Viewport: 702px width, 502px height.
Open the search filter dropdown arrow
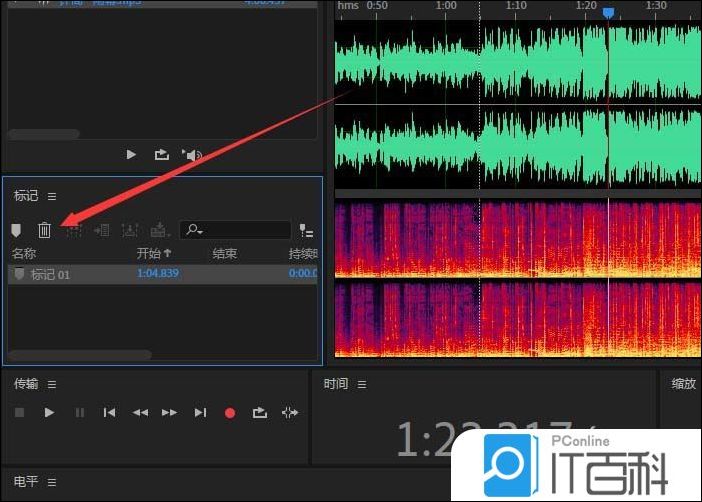[200, 232]
